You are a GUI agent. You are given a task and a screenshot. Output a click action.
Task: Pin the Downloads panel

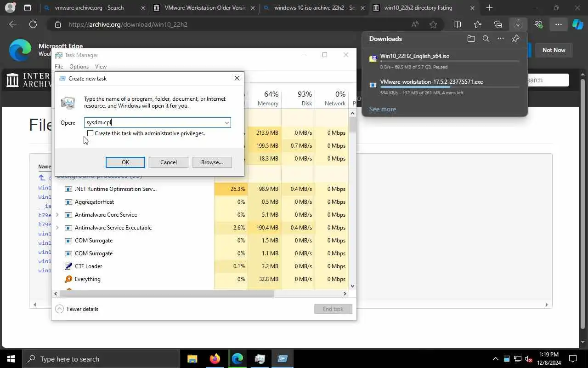tap(515, 39)
